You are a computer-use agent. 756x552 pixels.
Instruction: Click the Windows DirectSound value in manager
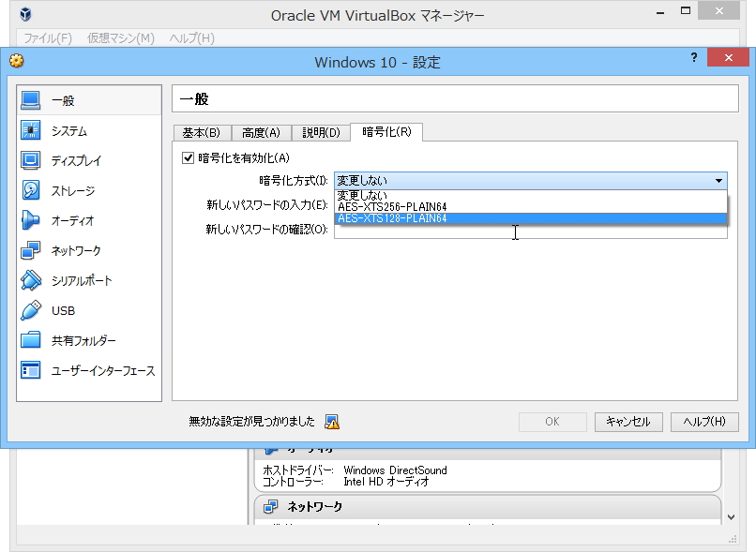point(396,470)
